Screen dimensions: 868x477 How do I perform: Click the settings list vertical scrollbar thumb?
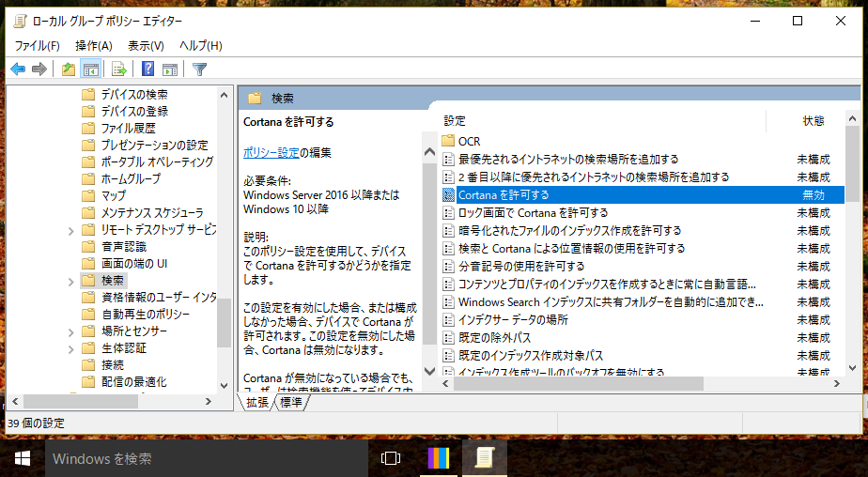[x=853, y=163]
